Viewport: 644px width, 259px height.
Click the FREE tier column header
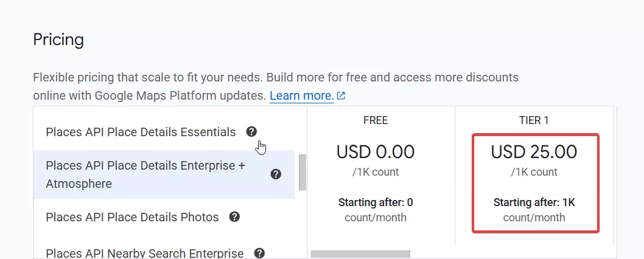pyautogui.click(x=376, y=120)
